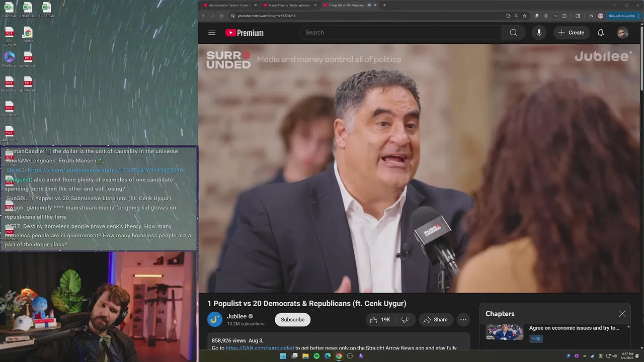
Task: Bookmark this page with the star icon
Action: (x=524, y=16)
